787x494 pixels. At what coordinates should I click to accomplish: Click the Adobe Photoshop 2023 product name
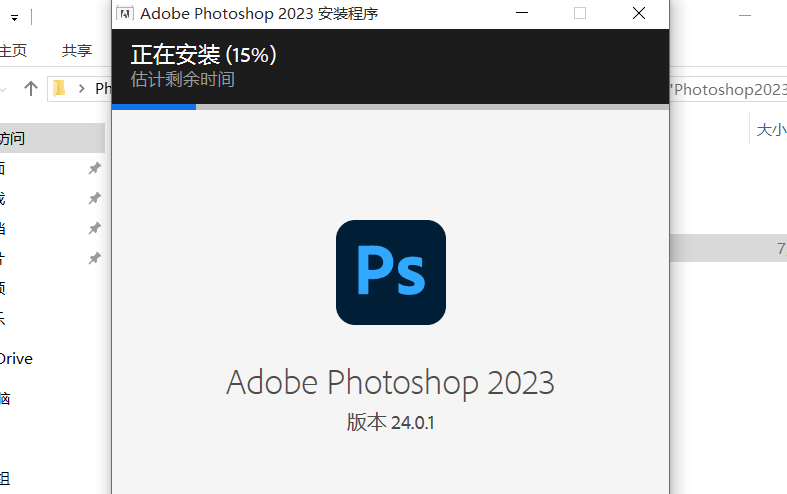(x=390, y=383)
